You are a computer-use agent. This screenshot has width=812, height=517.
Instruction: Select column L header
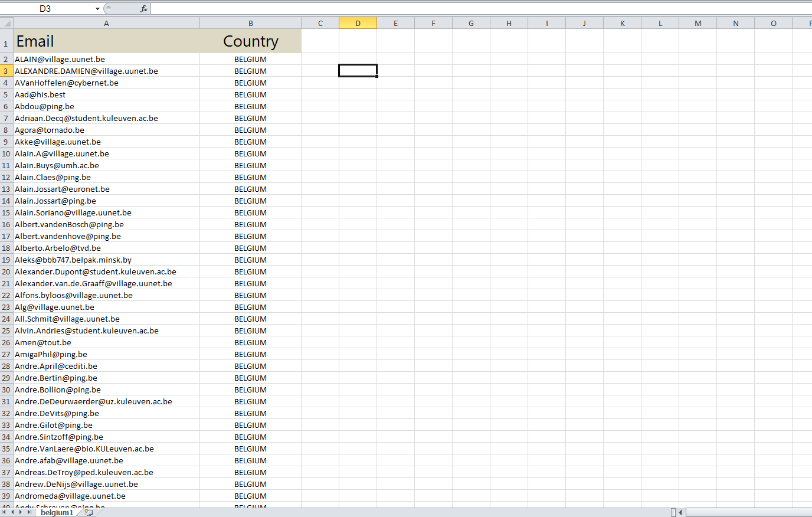click(660, 24)
